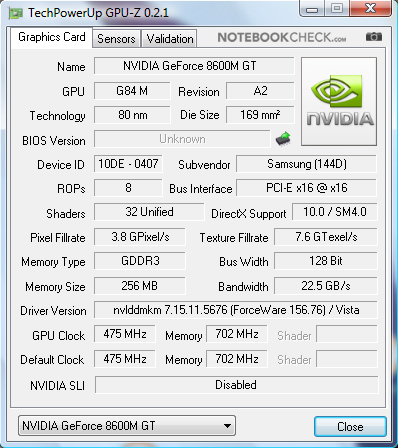Click the NVIDIA SLI Disabled field
This screenshot has height=448, width=398.
coord(237,385)
